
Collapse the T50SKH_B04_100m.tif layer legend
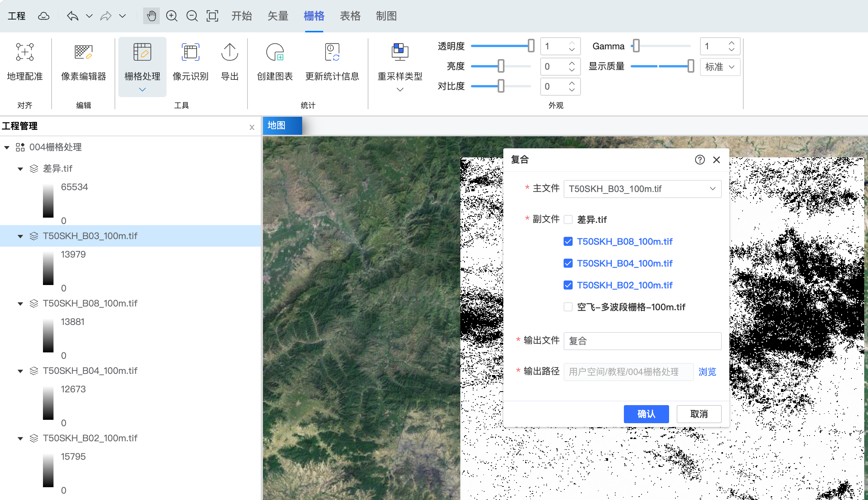[20, 371]
